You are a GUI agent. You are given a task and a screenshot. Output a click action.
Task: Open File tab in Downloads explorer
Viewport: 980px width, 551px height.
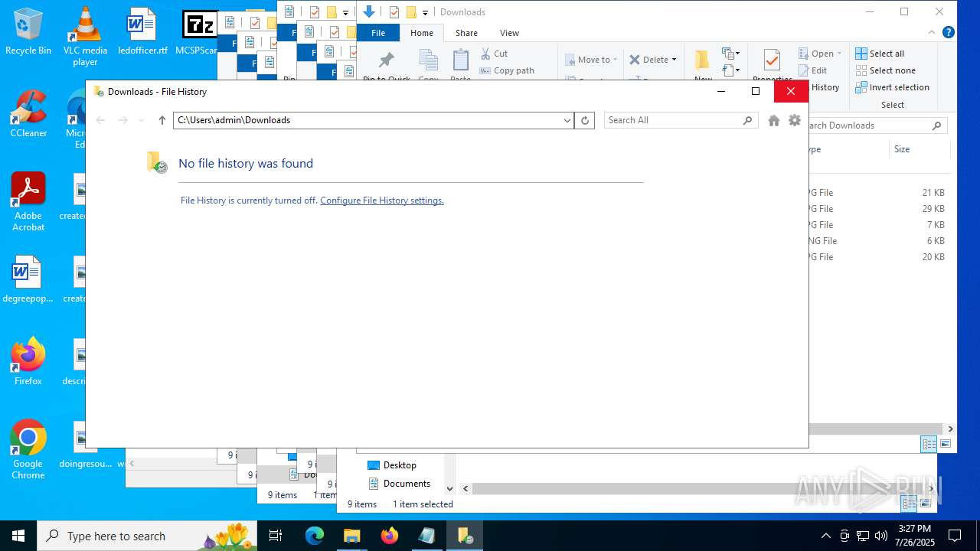point(378,33)
